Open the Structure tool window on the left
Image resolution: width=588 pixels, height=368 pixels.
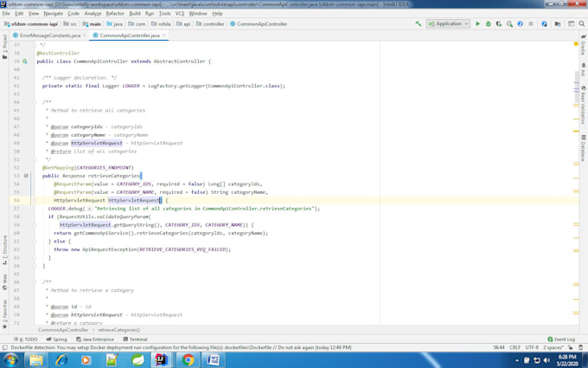4,249
